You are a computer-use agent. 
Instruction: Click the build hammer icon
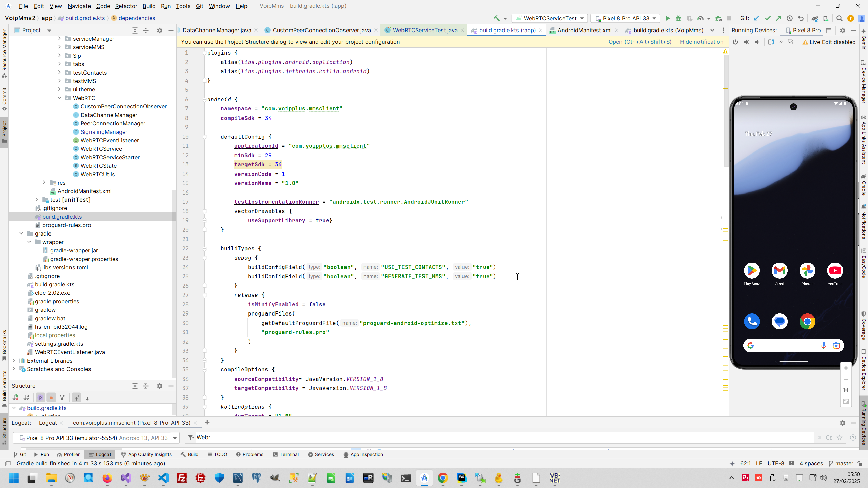point(497,18)
